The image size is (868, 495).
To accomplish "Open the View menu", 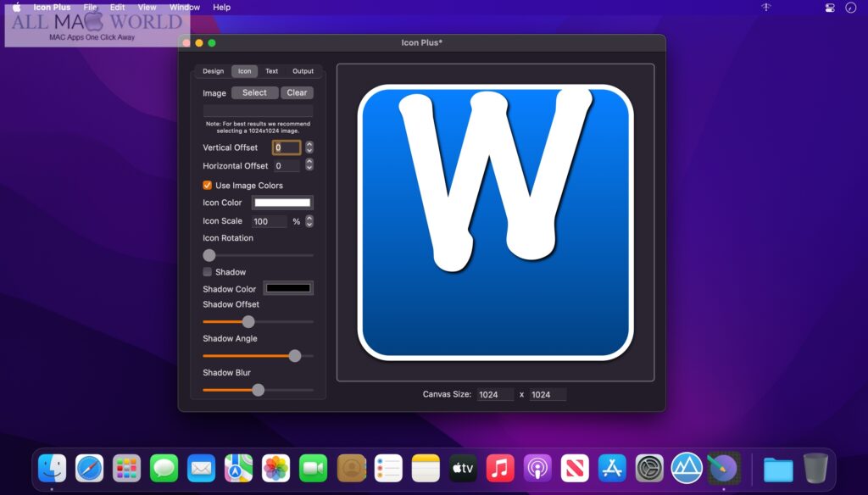I will 147,7.
